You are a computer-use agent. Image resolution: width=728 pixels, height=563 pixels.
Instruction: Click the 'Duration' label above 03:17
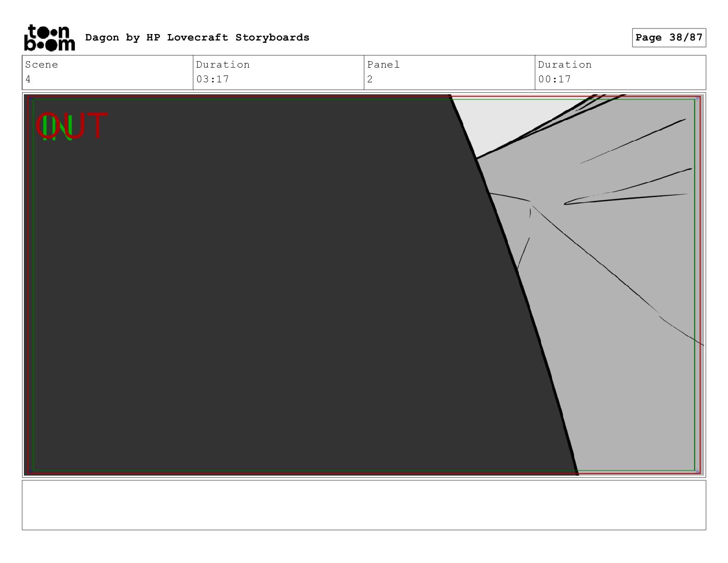coord(223,65)
